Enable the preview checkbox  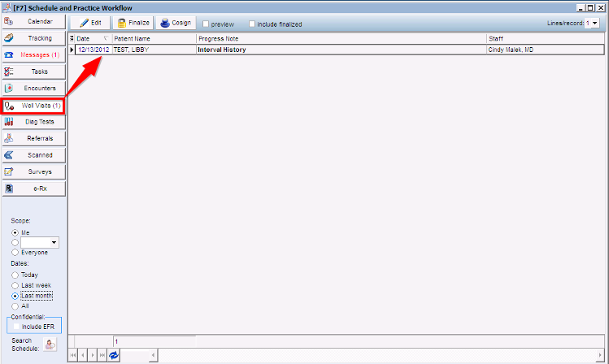coord(206,24)
